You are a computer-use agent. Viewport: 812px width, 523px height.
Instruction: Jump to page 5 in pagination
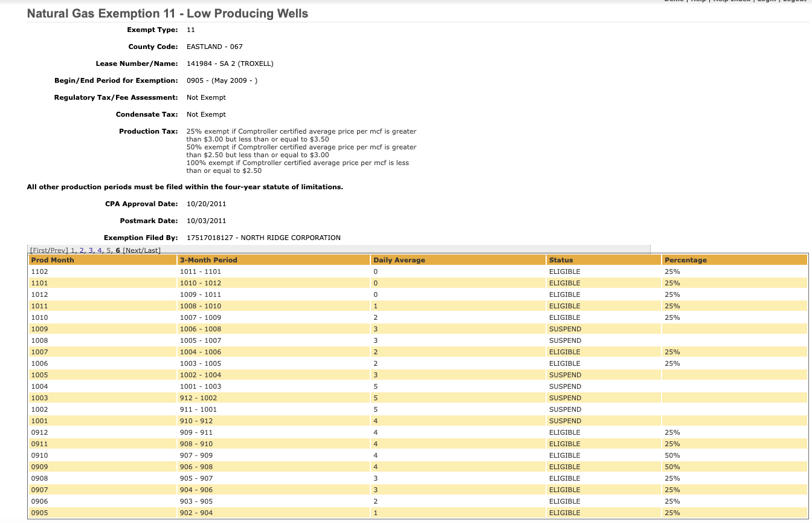pos(109,250)
